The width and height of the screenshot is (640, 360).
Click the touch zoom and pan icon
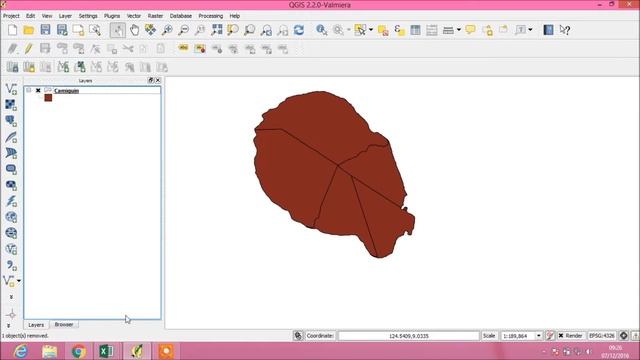pyautogui.click(x=118, y=30)
